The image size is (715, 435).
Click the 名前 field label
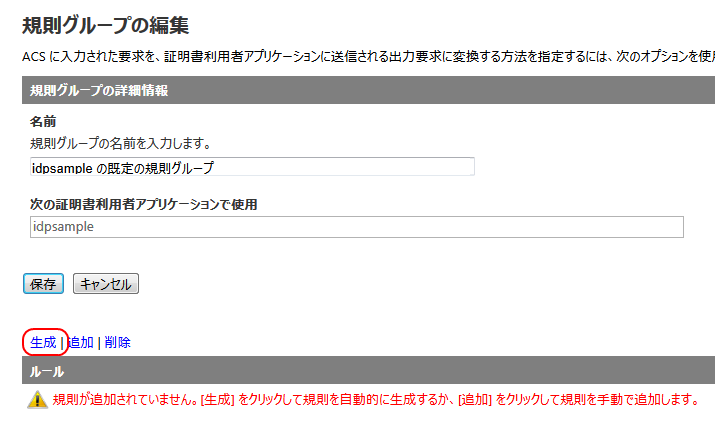coord(43,122)
